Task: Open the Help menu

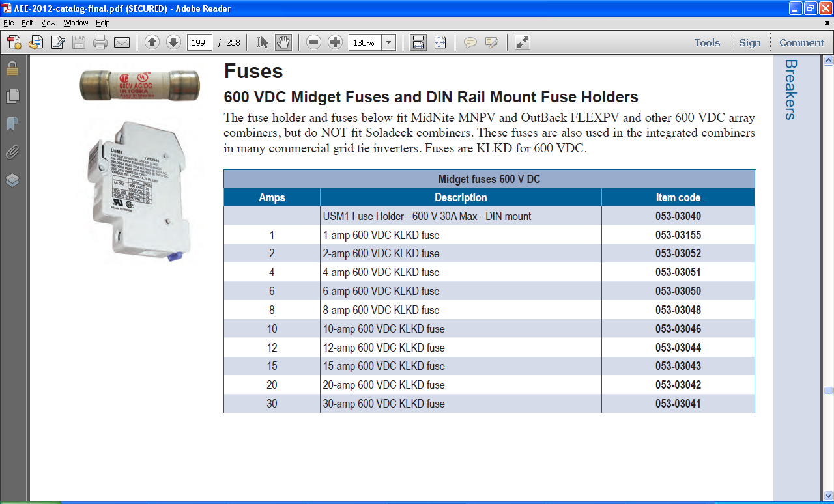Action: 103,23
